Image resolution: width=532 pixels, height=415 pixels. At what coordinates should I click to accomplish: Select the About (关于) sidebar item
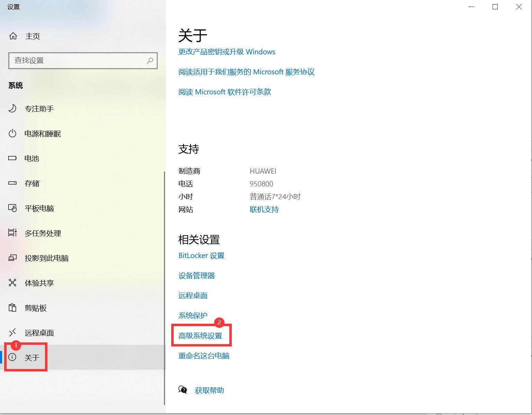tap(32, 358)
